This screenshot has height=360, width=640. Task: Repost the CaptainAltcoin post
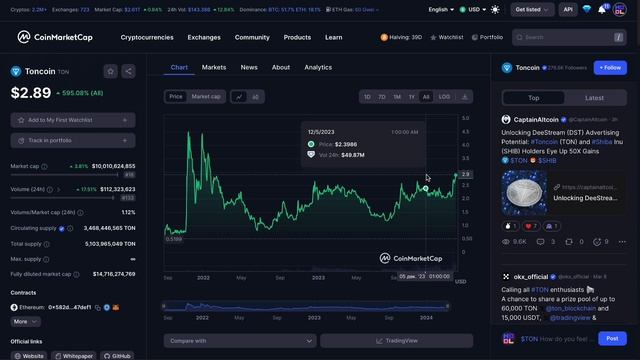(x=569, y=242)
